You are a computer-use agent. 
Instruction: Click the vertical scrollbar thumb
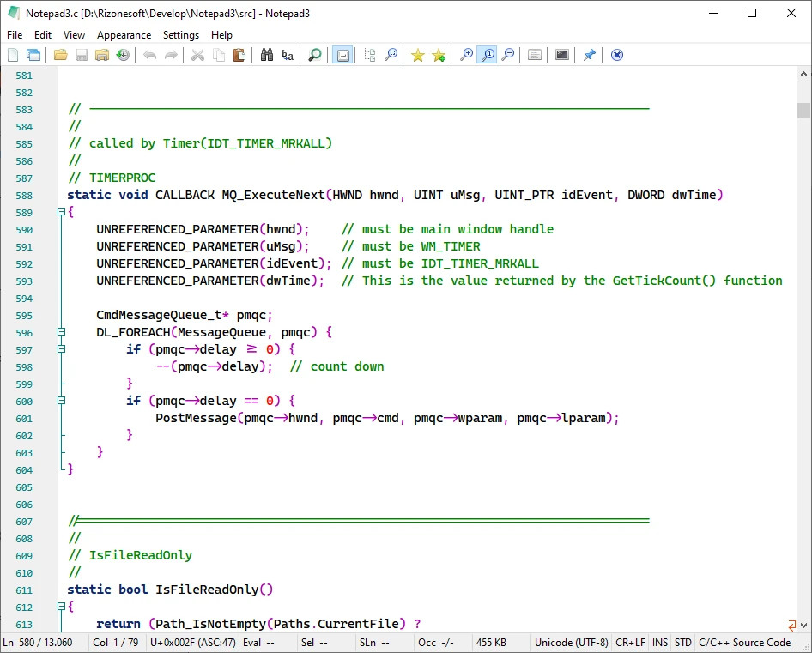pos(803,110)
